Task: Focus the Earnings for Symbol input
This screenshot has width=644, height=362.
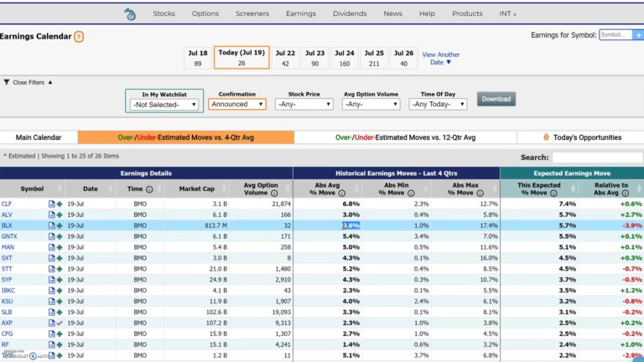Action: point(615,35)
